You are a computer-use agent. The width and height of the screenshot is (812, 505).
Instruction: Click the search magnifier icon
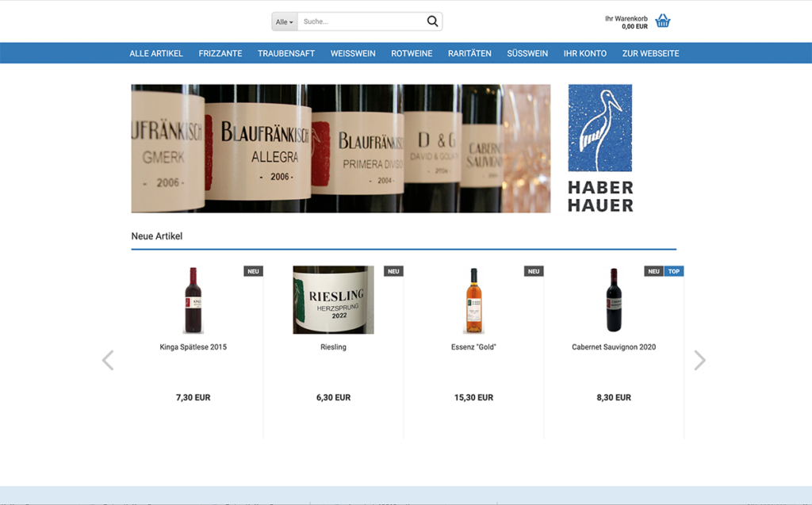[432, 21]
